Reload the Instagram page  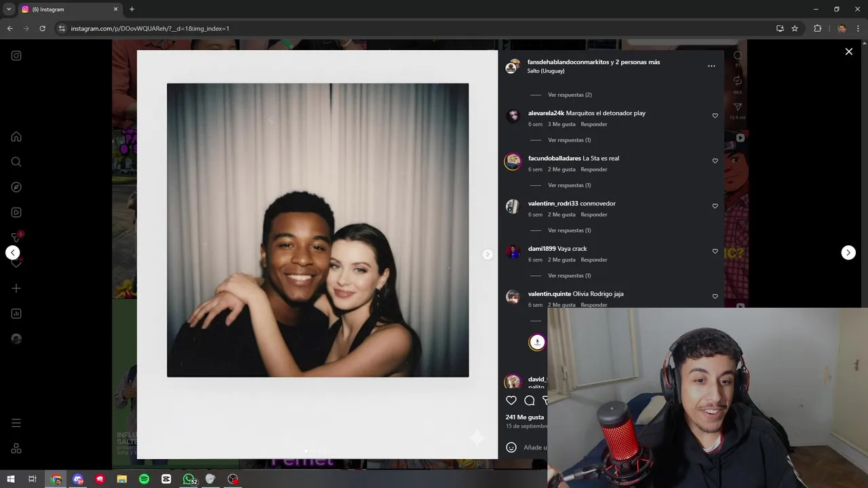pyautogui.click(x=42, y=28)
